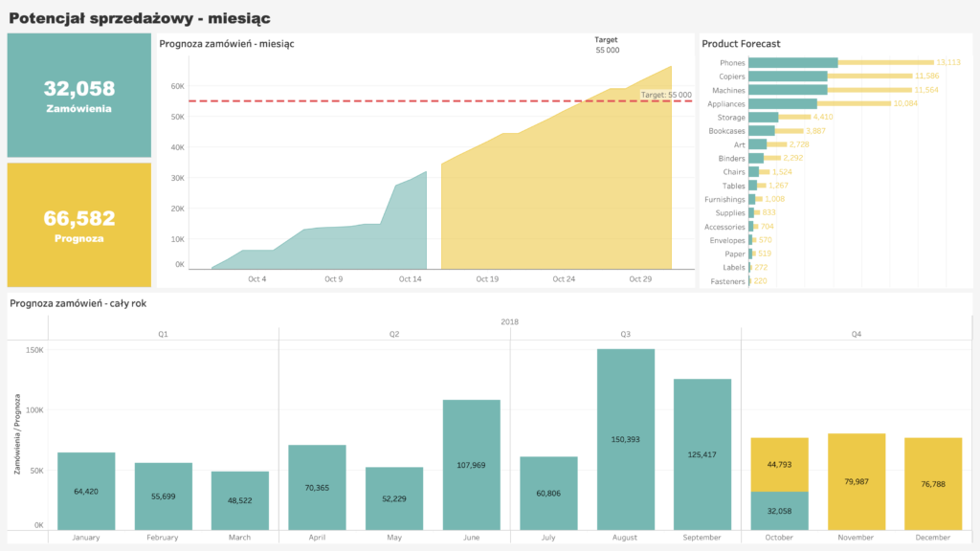Select the November forecast bar 79,987
Image resolution: width=980 pixels, height=551 pixels.
coord(857,481)
